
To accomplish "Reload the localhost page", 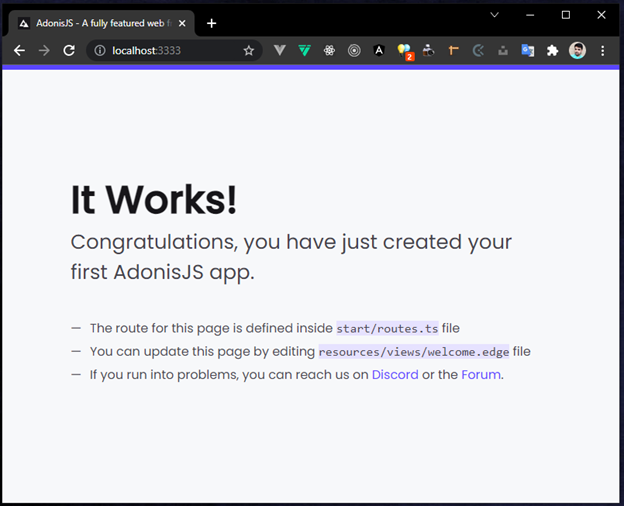I will coord(69,51).
